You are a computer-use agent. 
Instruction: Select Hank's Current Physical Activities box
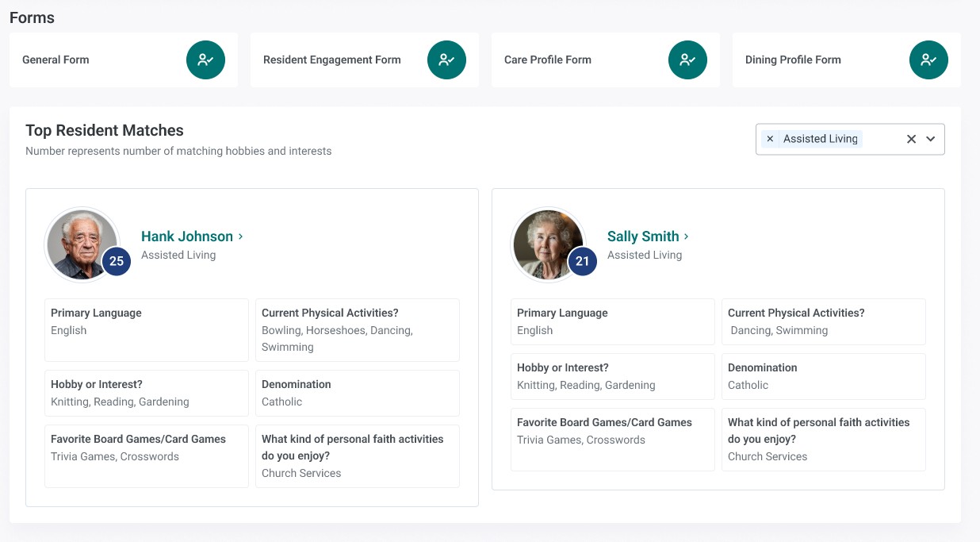(x=358, y=330)
